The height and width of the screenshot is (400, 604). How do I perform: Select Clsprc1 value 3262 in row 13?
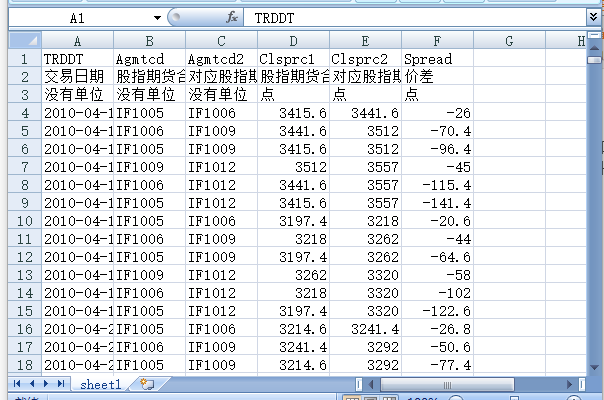(294, 275)
